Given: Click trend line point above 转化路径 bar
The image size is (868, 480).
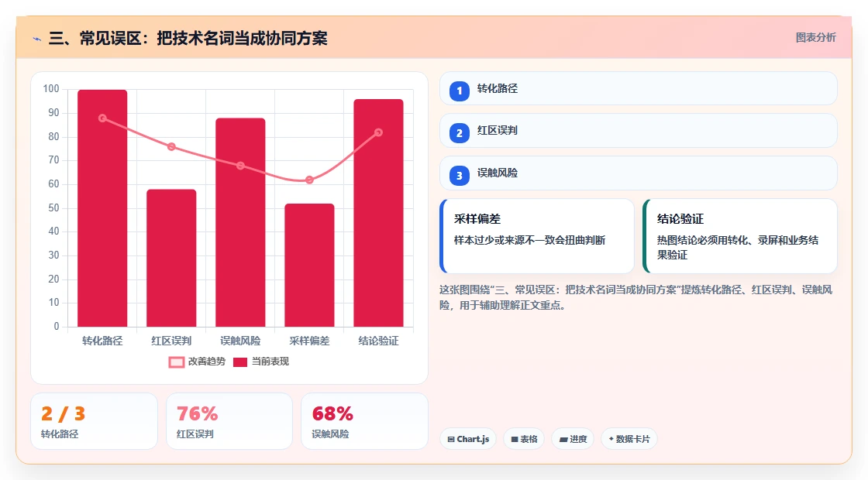Looking at the screenshot, I should click(102, 118).
